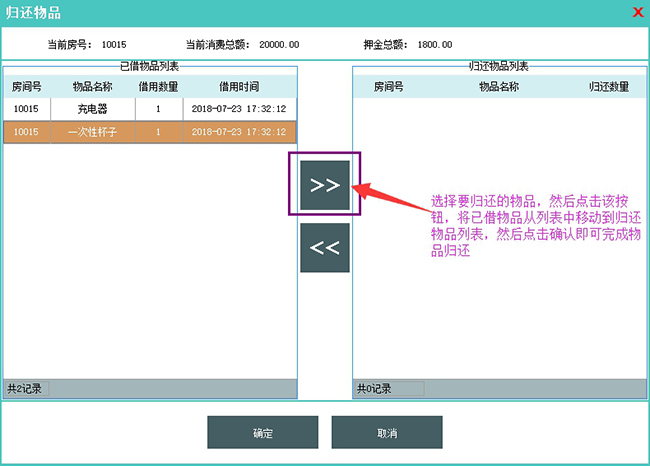
Task: Select the 充电器 row in borrowed list
Action: [x=93, y=108]
